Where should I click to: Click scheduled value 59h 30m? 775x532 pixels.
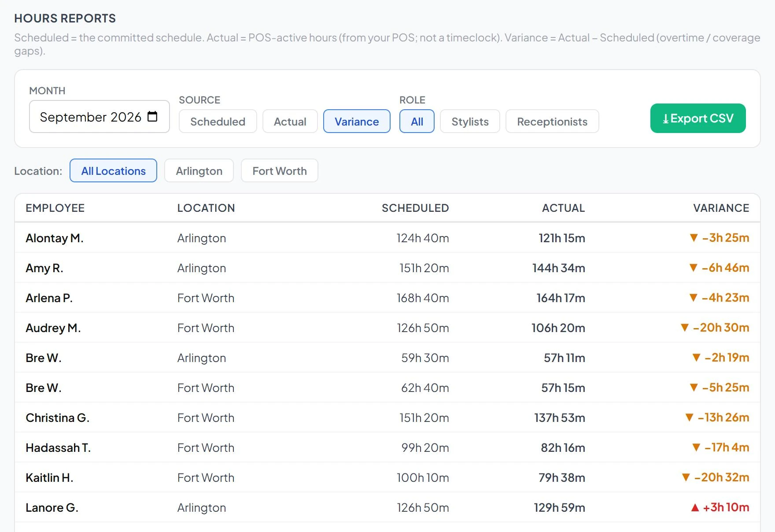pos(425,358)
